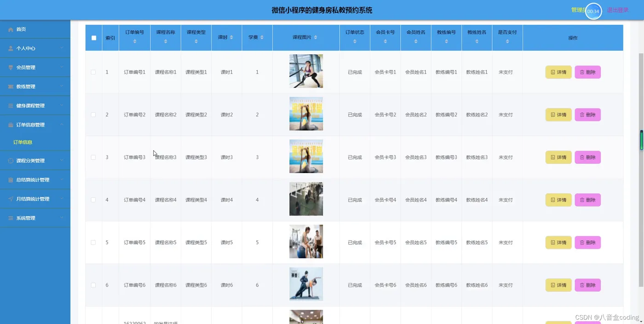644x324 pixels.
Task: Check the row 2 checkbox for 订单编号2
Action: coord(93,115)
